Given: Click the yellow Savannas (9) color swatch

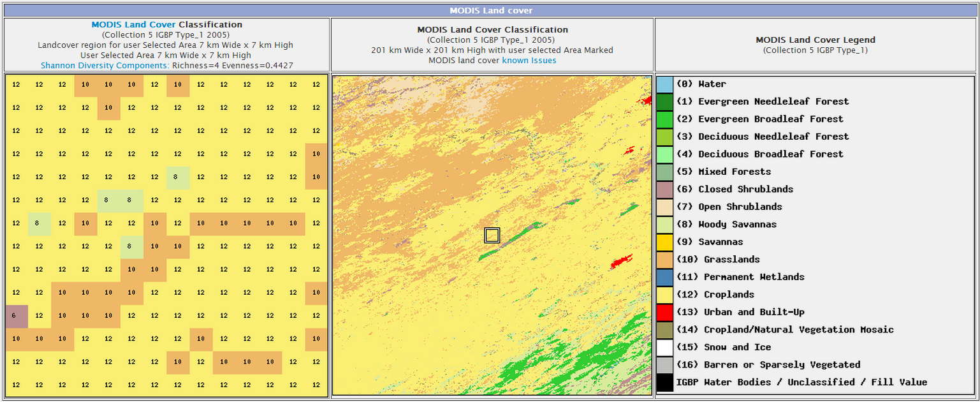Looking at the screenshot, I should click(665, 242).
